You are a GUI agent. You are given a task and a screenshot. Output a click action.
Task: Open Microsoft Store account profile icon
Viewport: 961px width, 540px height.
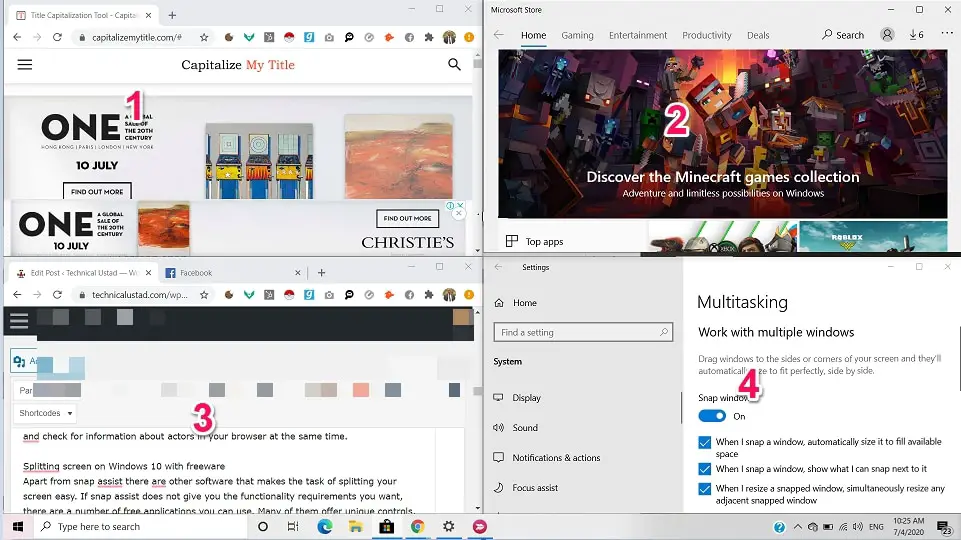coord(887,35)
